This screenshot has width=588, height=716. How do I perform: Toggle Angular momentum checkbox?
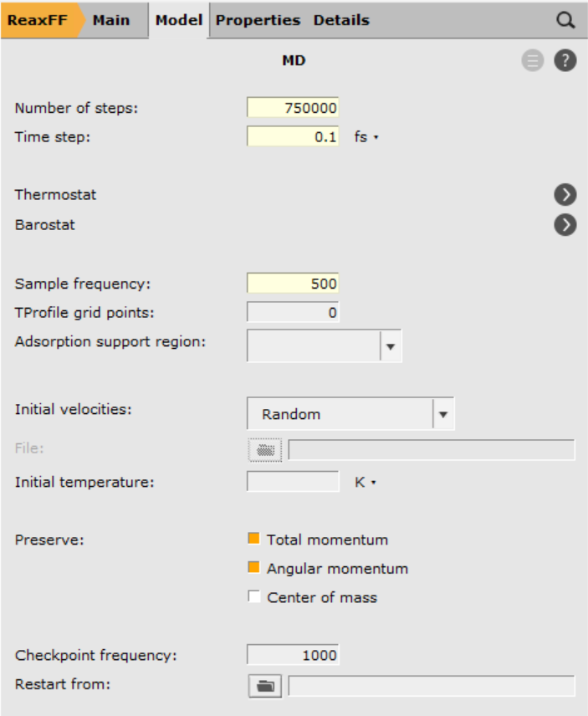(254, 568)
